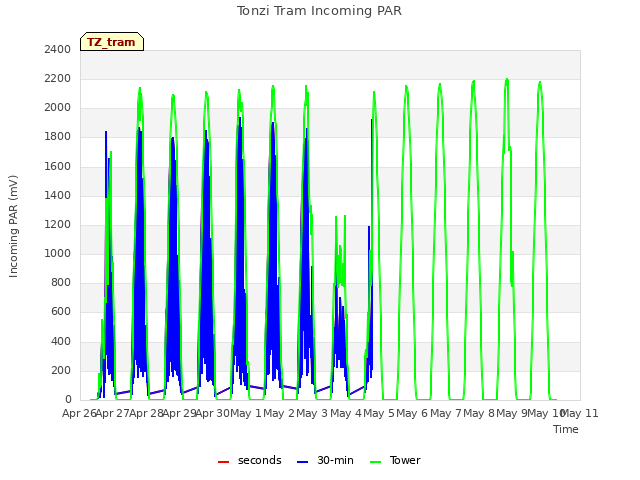Click the May 1 x-axis date label
Image resolution: width=640 pixels, height=480 pixels.
click(246, 413)
